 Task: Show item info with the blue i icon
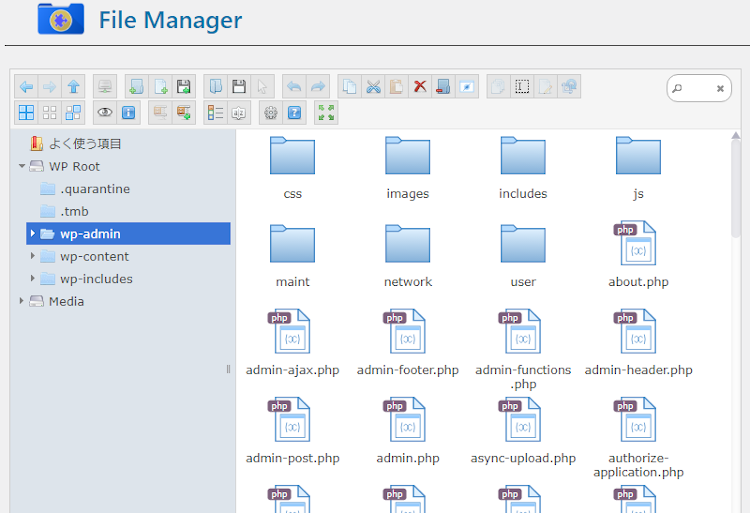coord(128,113)
